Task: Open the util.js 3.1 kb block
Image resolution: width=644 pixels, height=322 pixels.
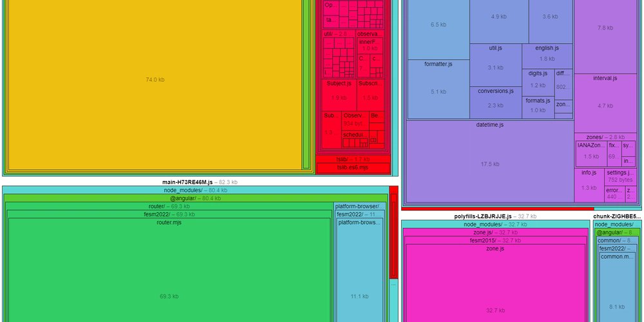Action: click(496, 65)
